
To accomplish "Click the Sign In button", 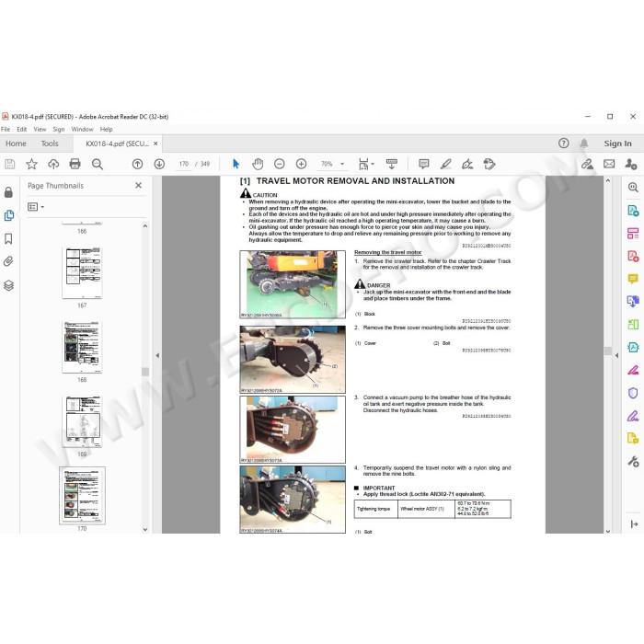I will coord(617,144).
